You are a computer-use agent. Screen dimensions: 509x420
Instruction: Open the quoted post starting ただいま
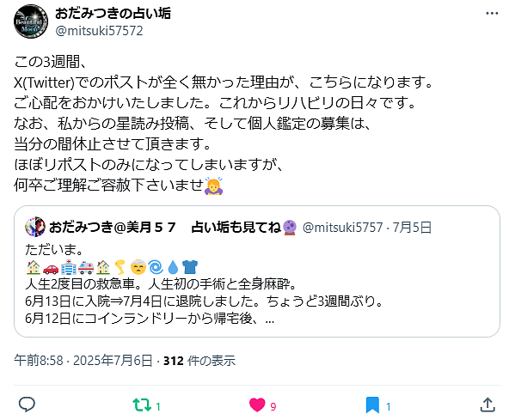pos(257,271)
